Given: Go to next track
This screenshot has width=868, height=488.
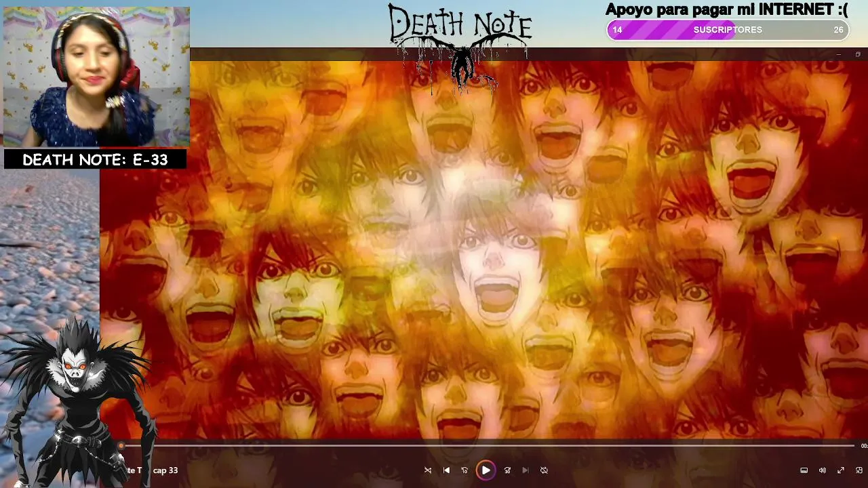Looking at the screenshot, I should click(x=525, y=470).
